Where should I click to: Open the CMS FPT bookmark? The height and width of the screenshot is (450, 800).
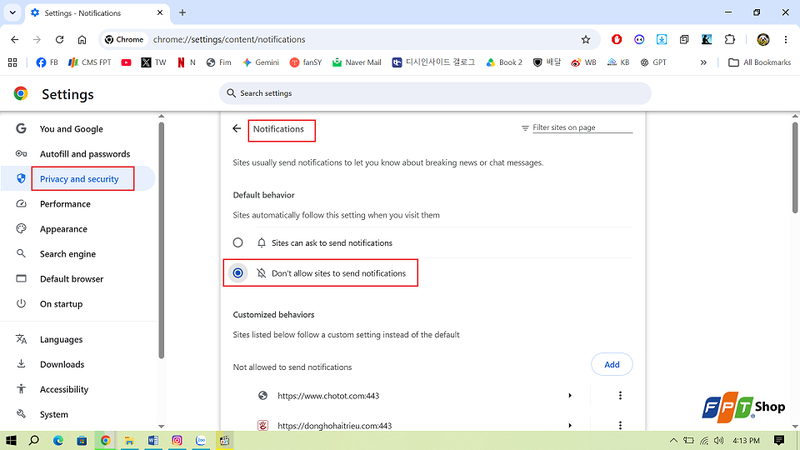pyautogui.click(x=90, y=62)
